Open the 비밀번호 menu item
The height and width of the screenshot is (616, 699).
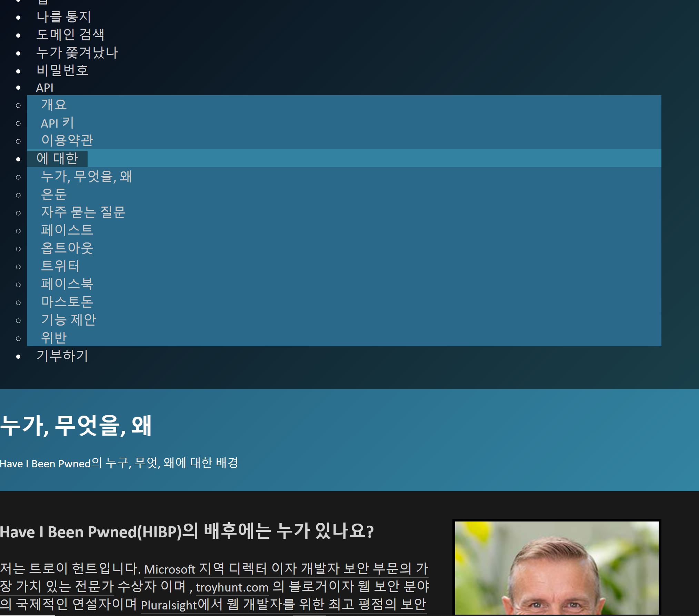62,70
